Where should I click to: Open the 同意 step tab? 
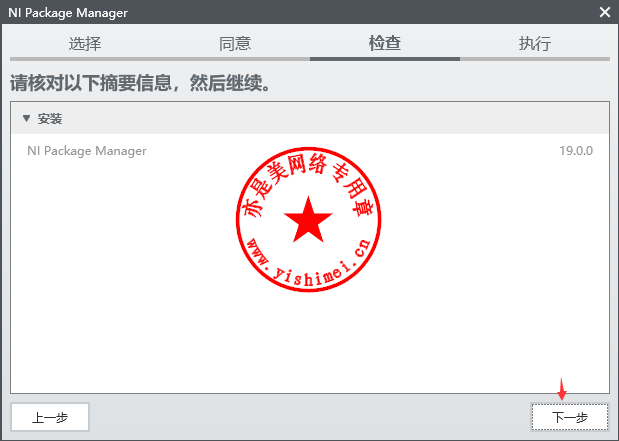tap(235, 43)
